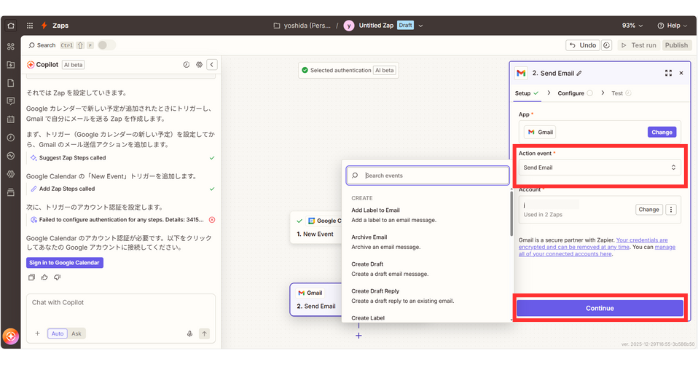Open Copilot settings gear icon
The height and width of the screenshot is (365, 698).
tap(199, 65)
